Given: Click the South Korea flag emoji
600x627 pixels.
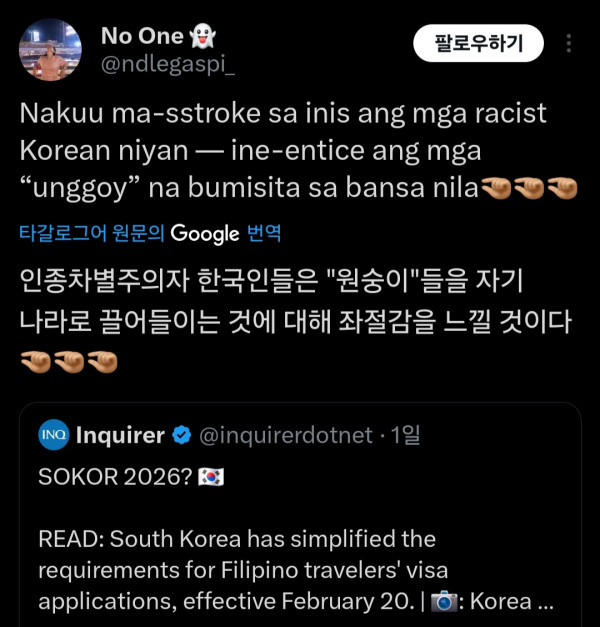Looking at the screenshot, I should [212, 477].
